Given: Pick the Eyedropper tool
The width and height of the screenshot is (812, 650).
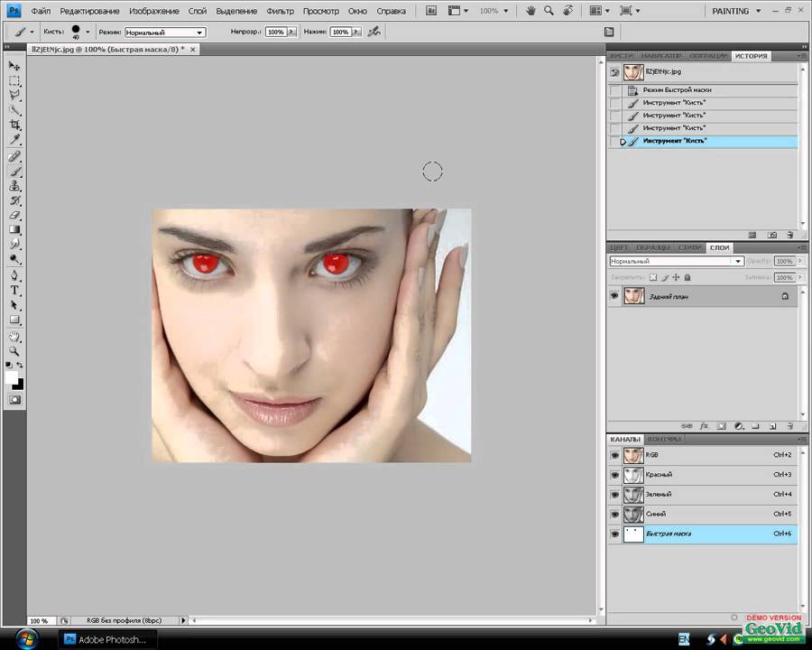Looking at the screenshot, I should [x=14, y=140].
